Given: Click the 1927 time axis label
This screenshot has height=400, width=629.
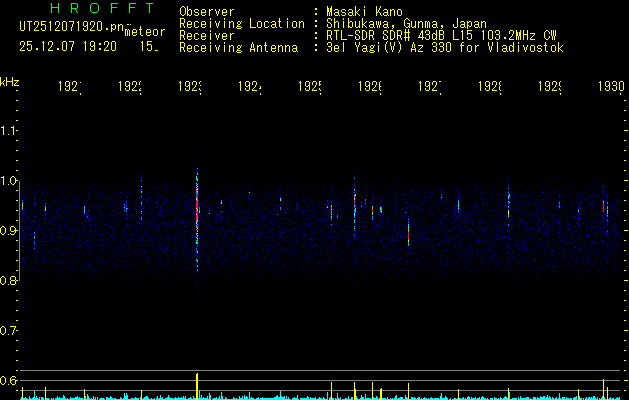Looking at the screenshot, I should click(430, 86).
